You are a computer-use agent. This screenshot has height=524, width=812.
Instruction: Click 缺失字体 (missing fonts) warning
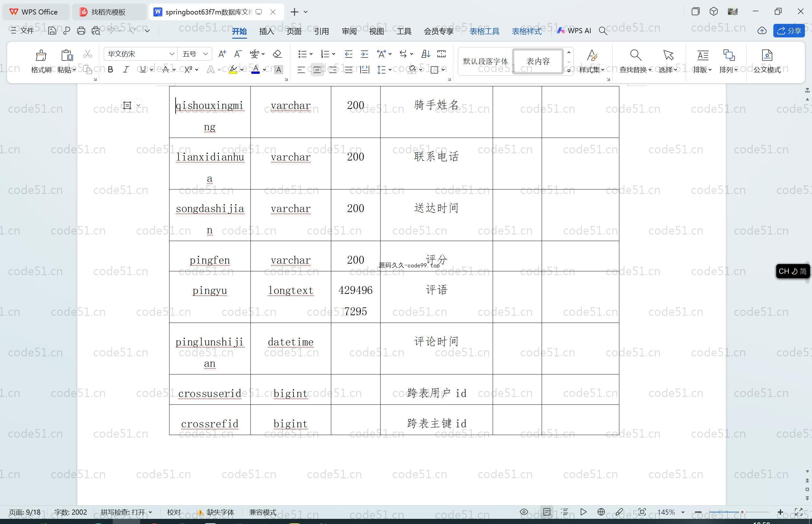pos(216,512)
